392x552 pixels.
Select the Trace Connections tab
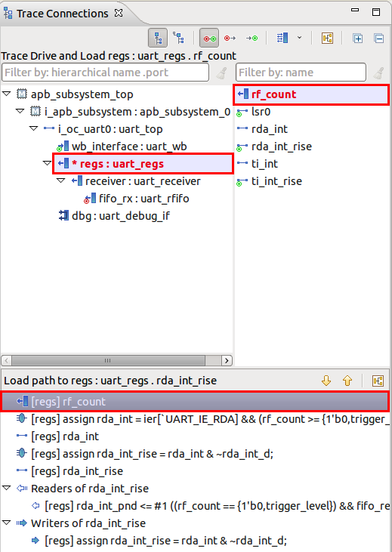click(63, 14)
